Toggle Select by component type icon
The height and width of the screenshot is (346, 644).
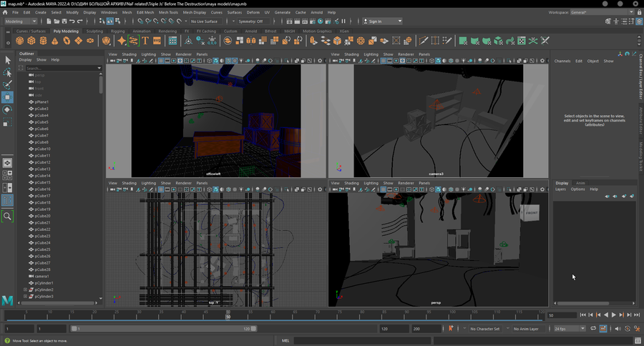coord(118,21)
